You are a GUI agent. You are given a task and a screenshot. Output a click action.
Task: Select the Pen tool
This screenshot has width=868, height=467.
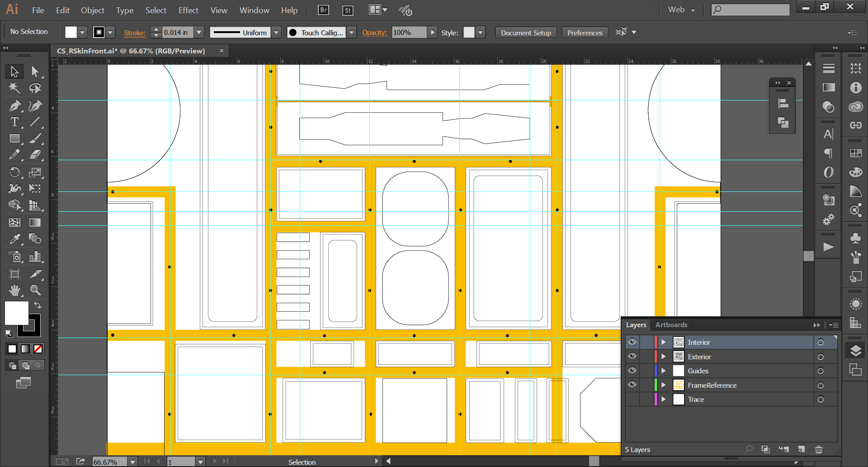pyautogui.click(x=14, y=105)
